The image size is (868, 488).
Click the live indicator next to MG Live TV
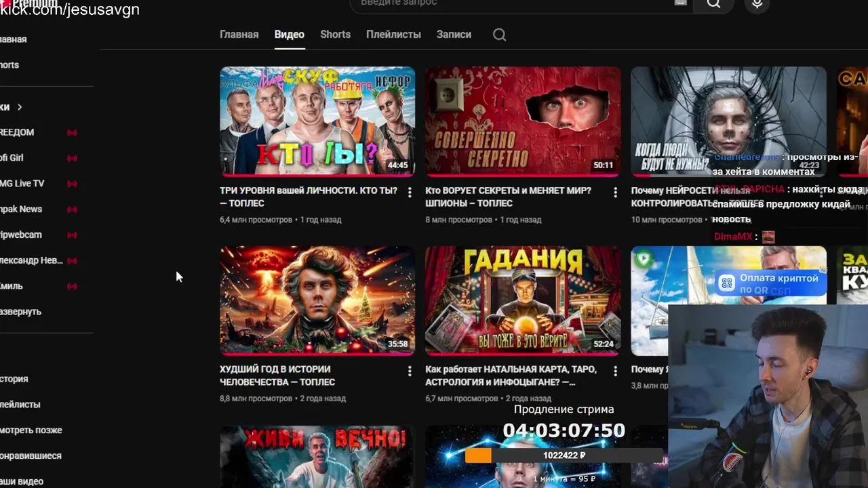coord(72,184)
